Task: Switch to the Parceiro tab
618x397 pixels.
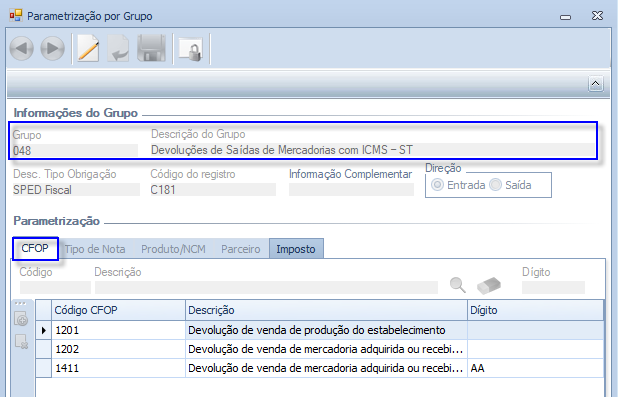Action: click(x=241, y=249)
